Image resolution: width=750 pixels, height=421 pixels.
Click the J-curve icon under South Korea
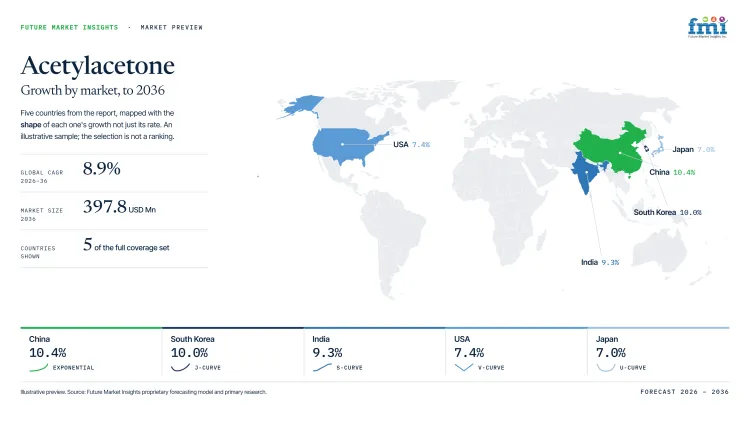(180, 367)
